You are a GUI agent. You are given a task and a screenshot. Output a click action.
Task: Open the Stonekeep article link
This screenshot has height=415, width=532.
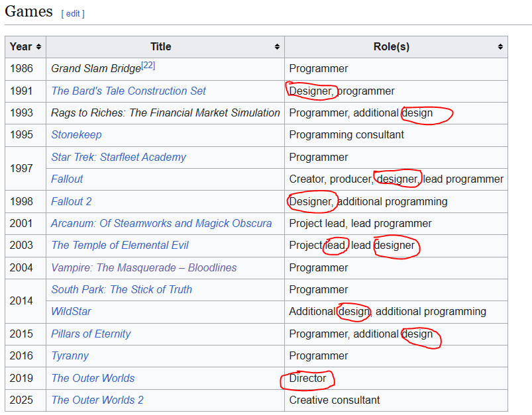click(76, 134)
